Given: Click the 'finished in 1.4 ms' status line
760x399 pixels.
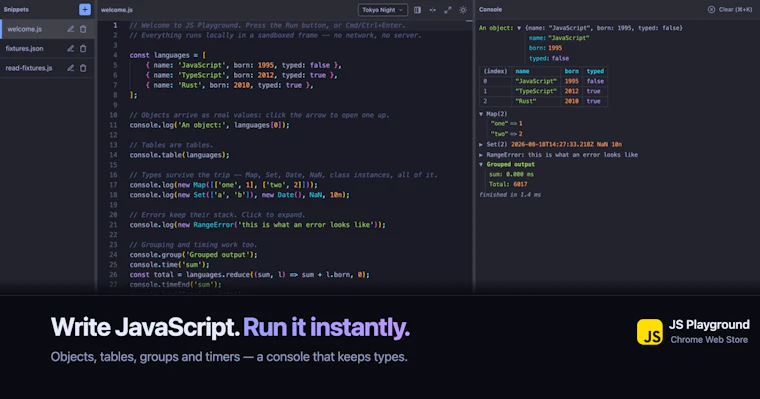Looking at the screenshot, I should pos(510,195).
